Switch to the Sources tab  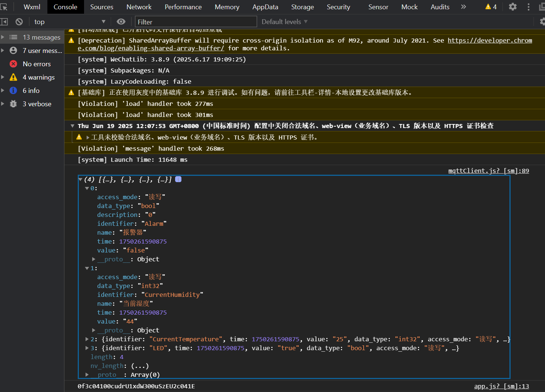[101, 7]
